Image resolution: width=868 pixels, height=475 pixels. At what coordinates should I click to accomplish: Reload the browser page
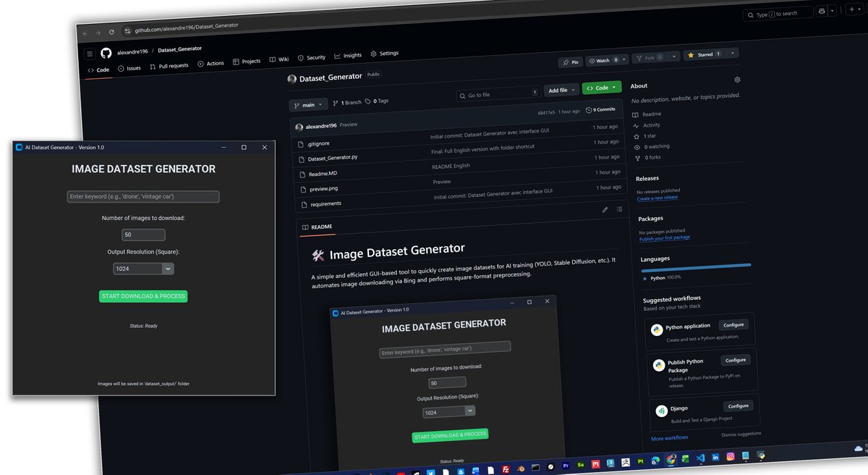[x=111, y=32]
